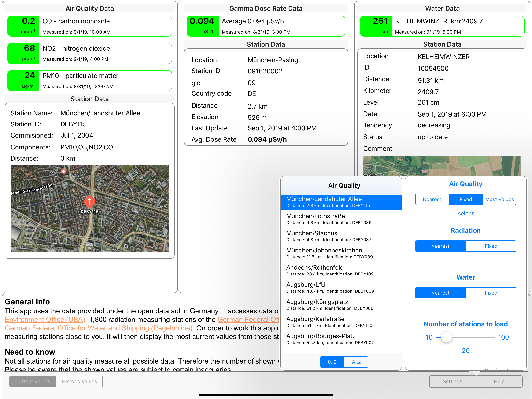Select Most Values for Air Quality
Viewport: 532px width, 399px height.
(x=499, y=199)
